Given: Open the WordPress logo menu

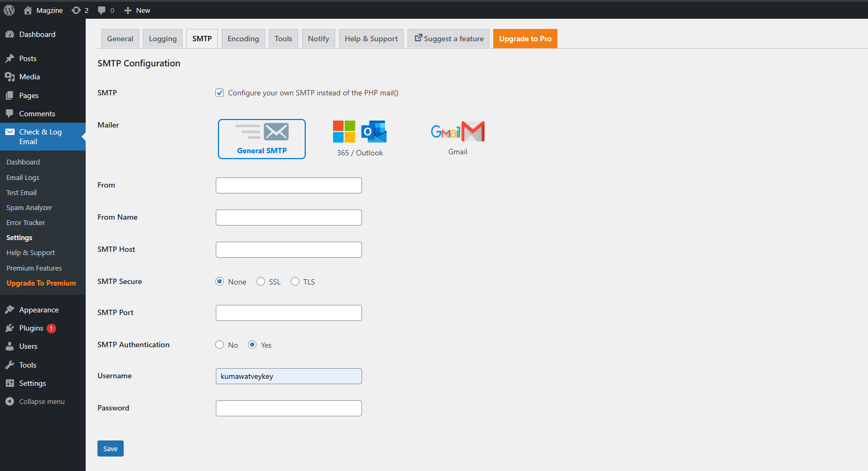Looking at the screenshot, I should tap(9, 10).
